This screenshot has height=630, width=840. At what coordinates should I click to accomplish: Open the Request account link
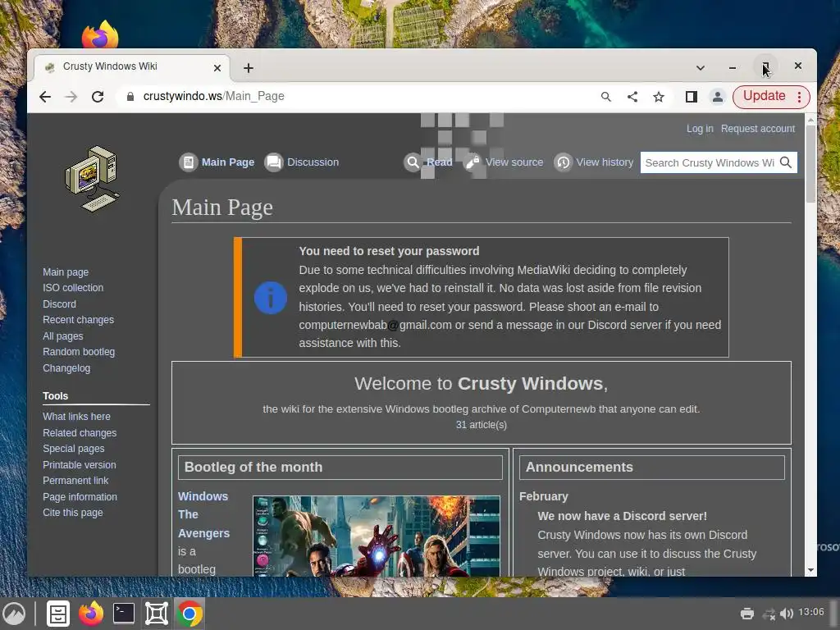pos(757,129)
